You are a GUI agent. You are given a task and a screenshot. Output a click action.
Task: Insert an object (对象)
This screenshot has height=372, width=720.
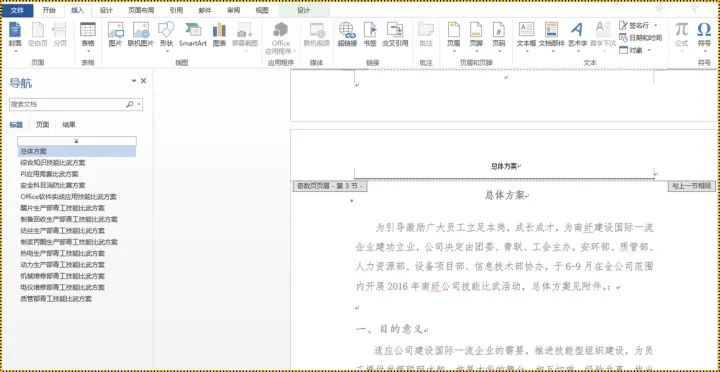(631, 50)
